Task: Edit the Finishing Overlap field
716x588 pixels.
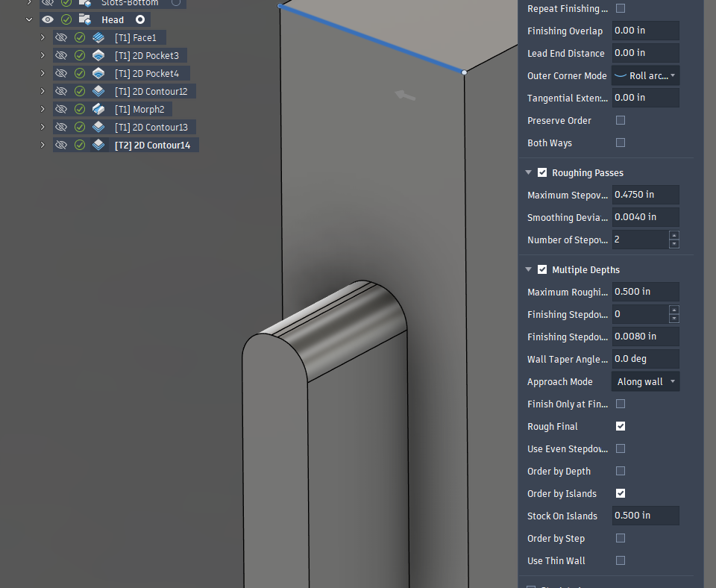Action: (x=645, y=31)
